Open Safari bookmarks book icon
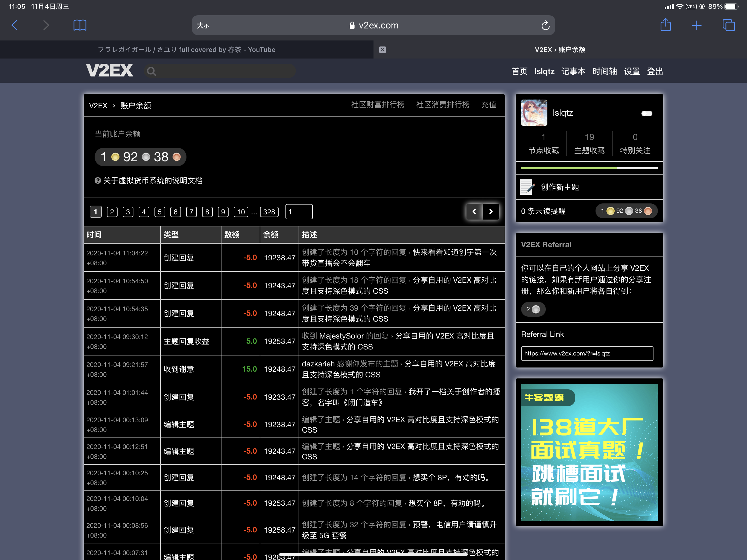Image resolution: width=747 pixels, height=560 pixels. pyautogui.click(x=80, y=25)
